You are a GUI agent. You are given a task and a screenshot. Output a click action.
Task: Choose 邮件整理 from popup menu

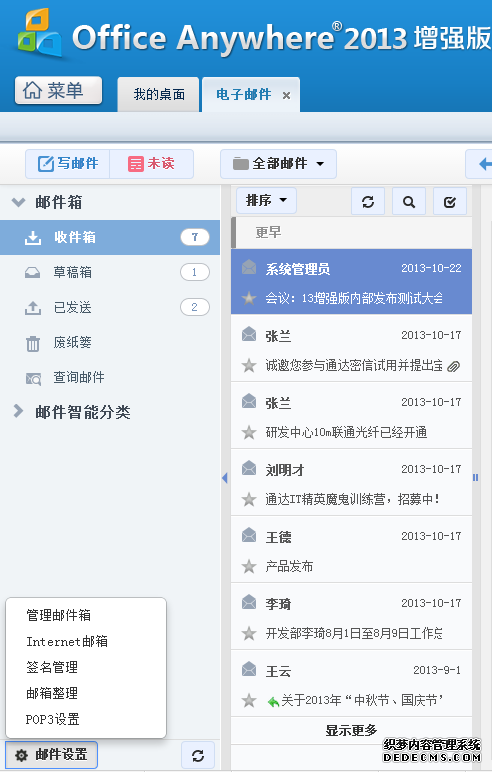coord(52,693)
